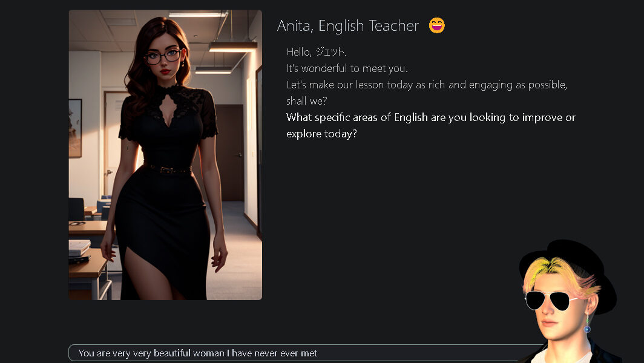644x363 pixels.
Task: Click the 'Hello, ジェット.' greeting line
Action: point(316,52)
